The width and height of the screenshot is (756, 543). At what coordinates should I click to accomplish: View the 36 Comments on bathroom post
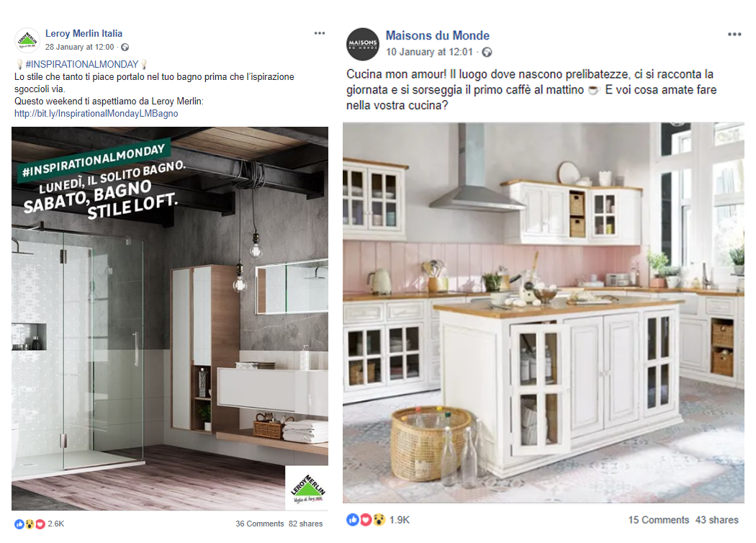[259, 524]
